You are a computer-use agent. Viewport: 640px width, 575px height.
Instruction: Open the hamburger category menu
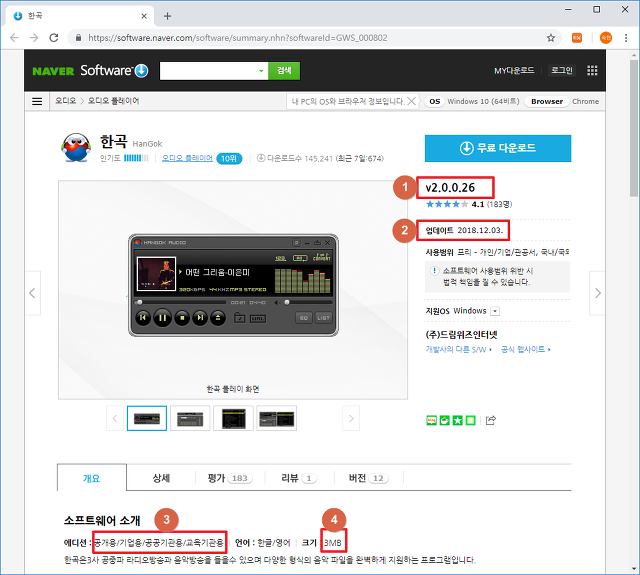click(x=37, y=101)
